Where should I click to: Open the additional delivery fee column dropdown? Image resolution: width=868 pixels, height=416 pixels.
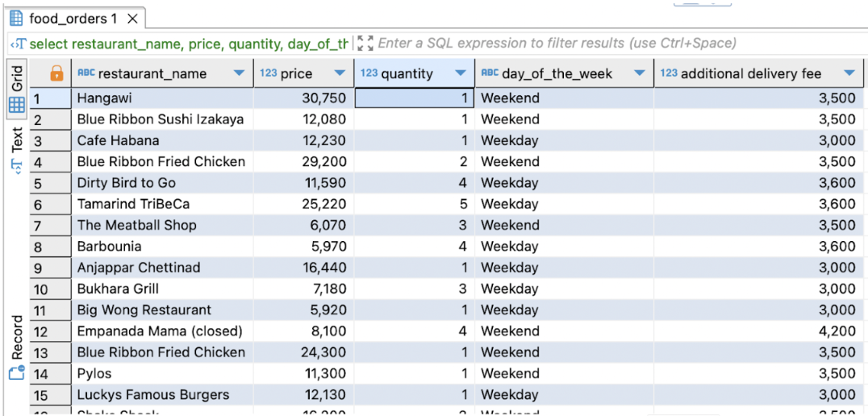(849, 73)
